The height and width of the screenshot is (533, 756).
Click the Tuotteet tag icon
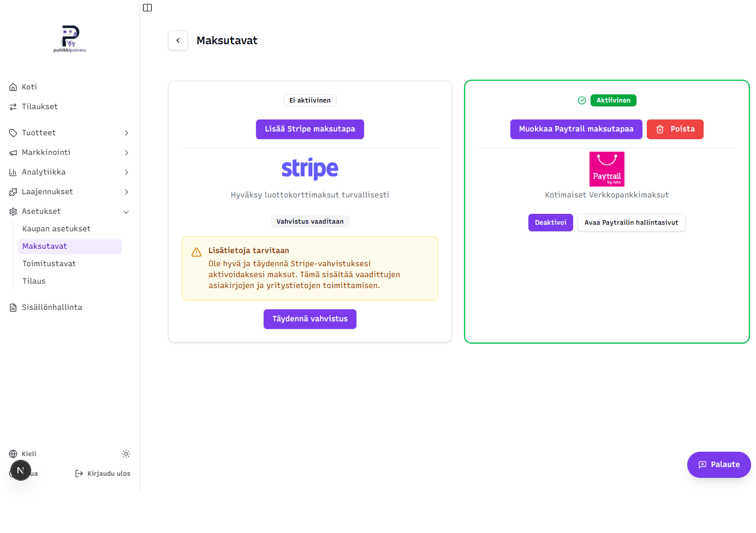[13, 133]
